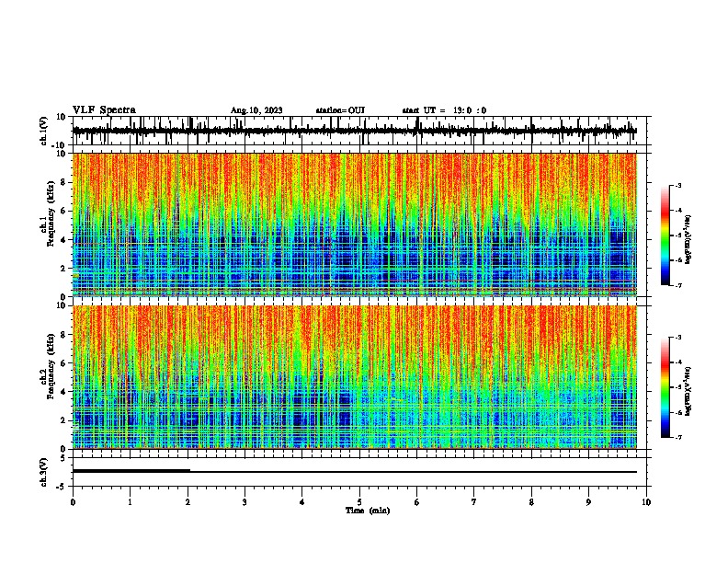The width and height of the screenshot is (728, 563).
Task: Click the "8" kHz tick of ch.1 spectrogram
Action: pyautogui.click(x=64, y=182)
